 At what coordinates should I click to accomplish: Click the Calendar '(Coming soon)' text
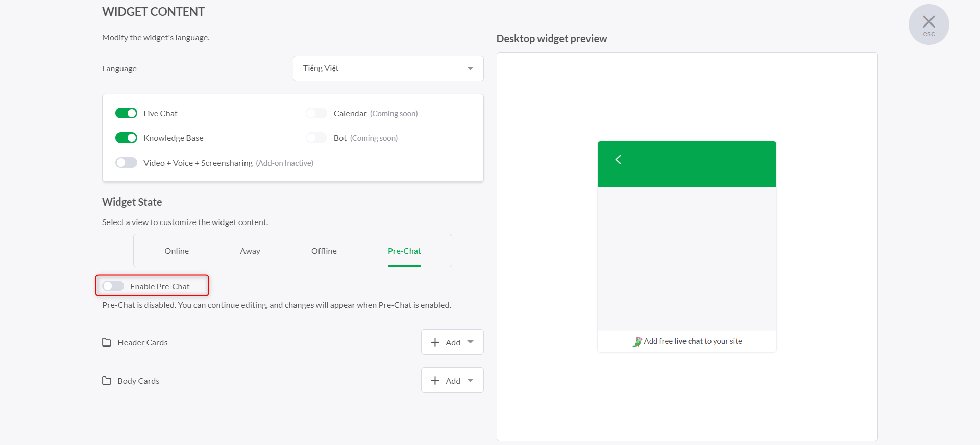pyautogui.click(x=394, y=113)
